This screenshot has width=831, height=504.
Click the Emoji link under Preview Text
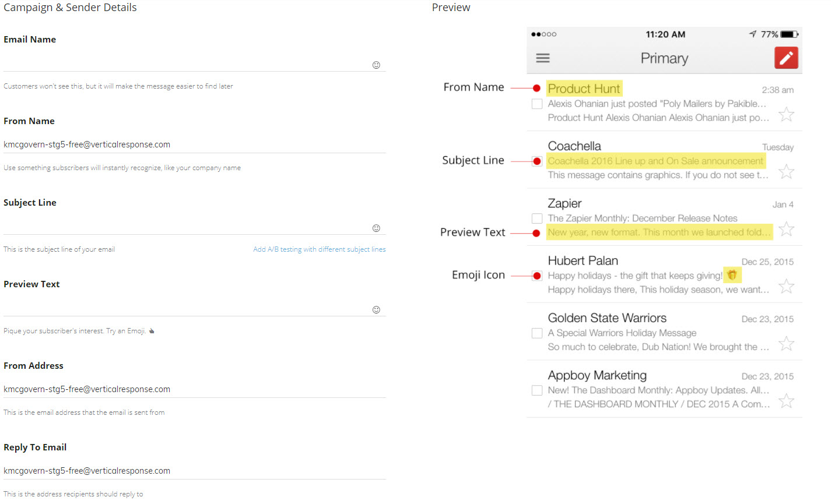click(136, 331)
